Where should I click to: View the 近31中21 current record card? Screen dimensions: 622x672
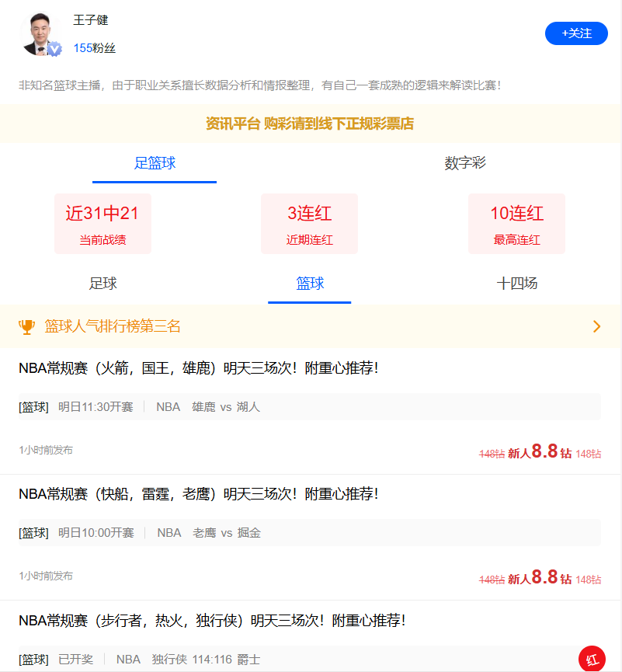tap(103, 224)
